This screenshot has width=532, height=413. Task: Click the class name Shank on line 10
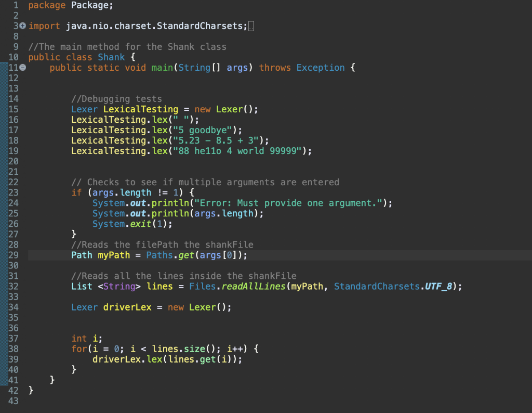tap(111, 57)
